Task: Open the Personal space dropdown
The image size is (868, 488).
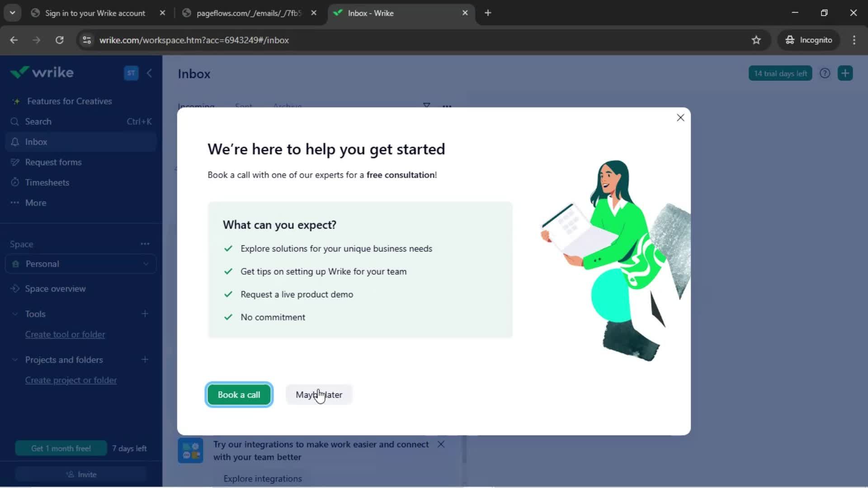Action: point(81,264)
